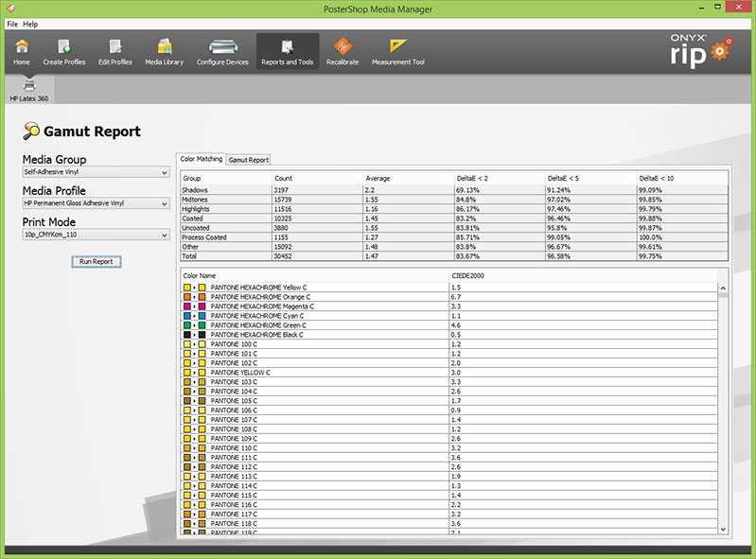Image resolution: width=756 pixels, height=559 pixels.
Task: Open the Media Profile dropdown
Action: (x=96, y=203)
